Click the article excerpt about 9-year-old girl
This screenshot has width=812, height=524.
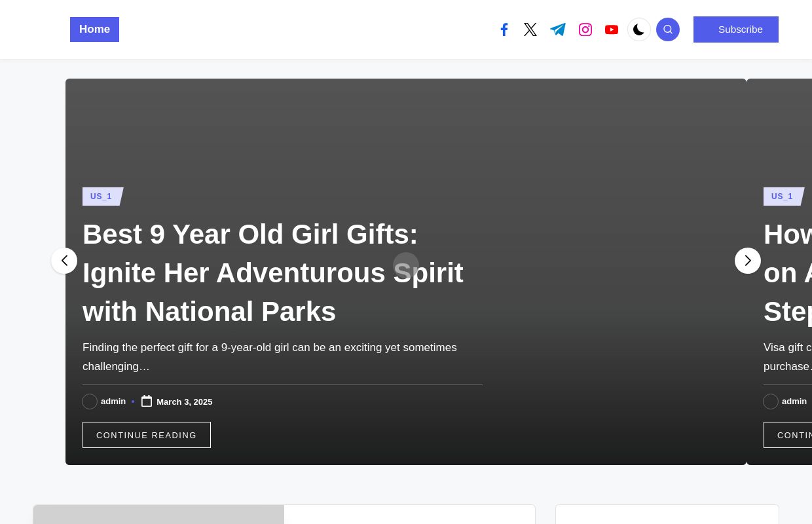point(270,357)
